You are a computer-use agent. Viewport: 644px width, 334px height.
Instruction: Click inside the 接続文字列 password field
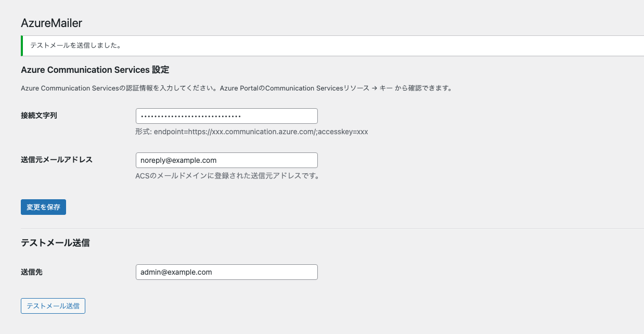click(x=226, y=115)
